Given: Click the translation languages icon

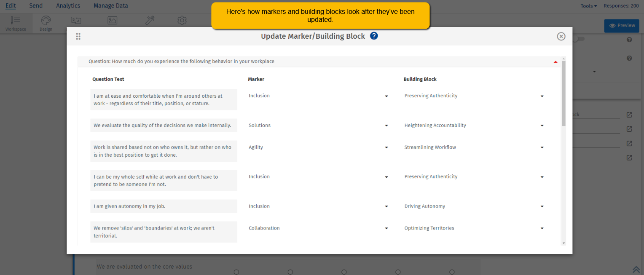Looking at the screenshot, I should click(76, 20).
